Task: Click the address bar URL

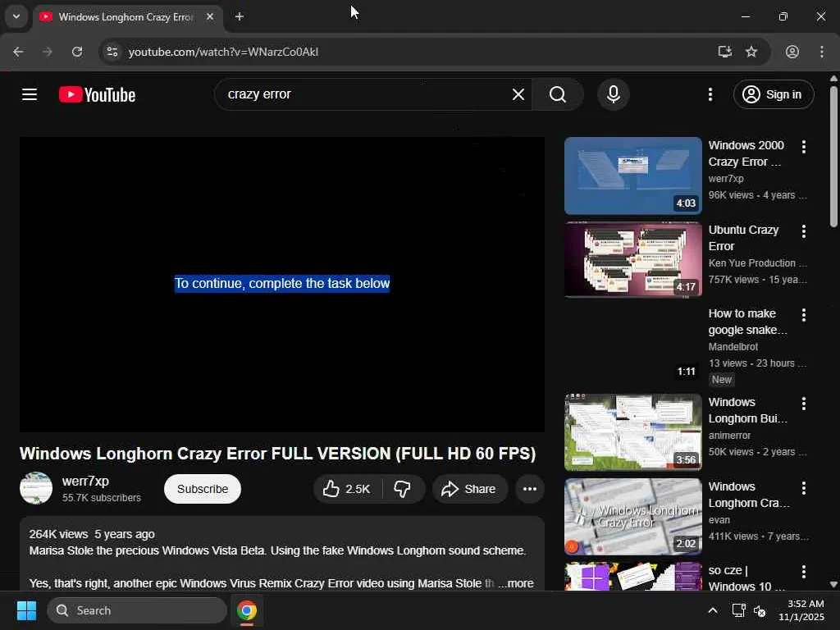Action: (x=223, y=52)
